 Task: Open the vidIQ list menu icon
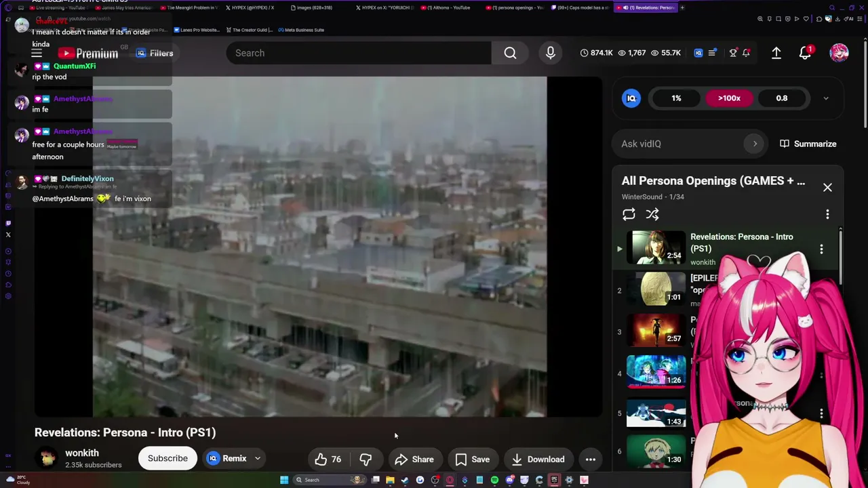712,53
